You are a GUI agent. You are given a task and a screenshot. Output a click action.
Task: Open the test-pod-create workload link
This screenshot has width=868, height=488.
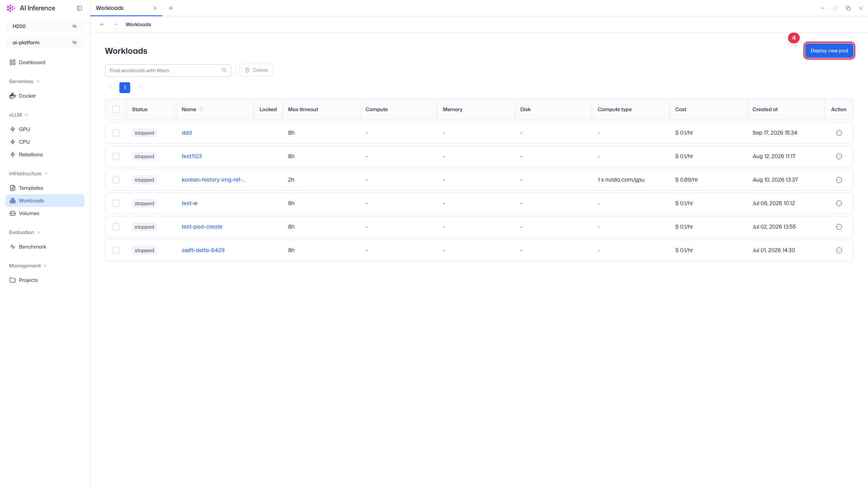click(x=202, y=227)
